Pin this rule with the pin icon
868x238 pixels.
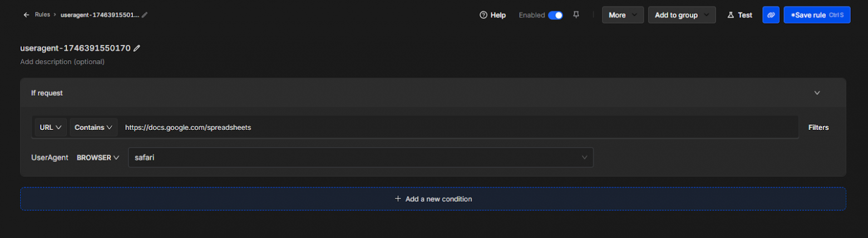tap(576, 15)
